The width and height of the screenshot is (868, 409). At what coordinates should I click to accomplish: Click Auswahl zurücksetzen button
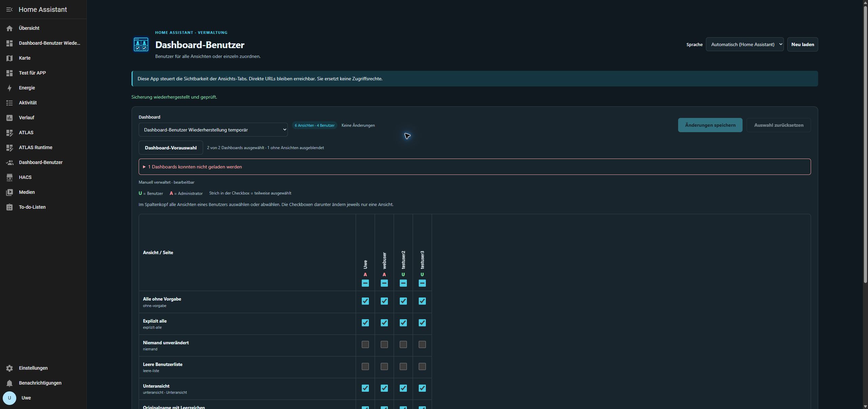[x=778, y=125]
